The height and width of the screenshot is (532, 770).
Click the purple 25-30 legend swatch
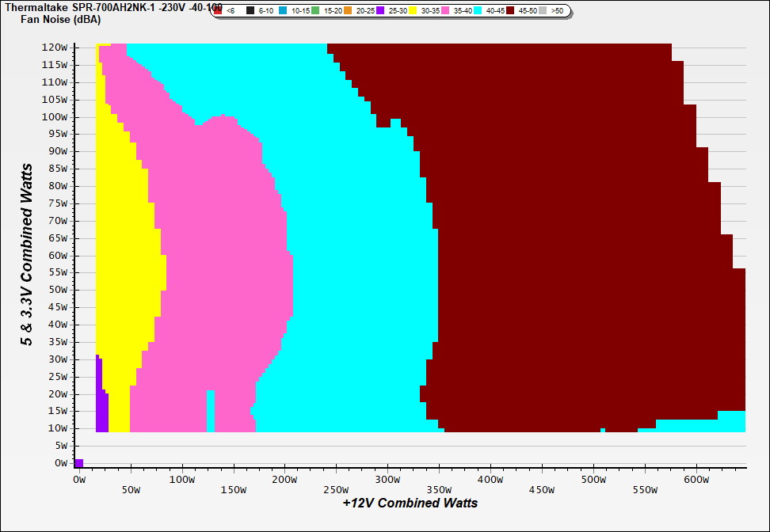[380, 11]
